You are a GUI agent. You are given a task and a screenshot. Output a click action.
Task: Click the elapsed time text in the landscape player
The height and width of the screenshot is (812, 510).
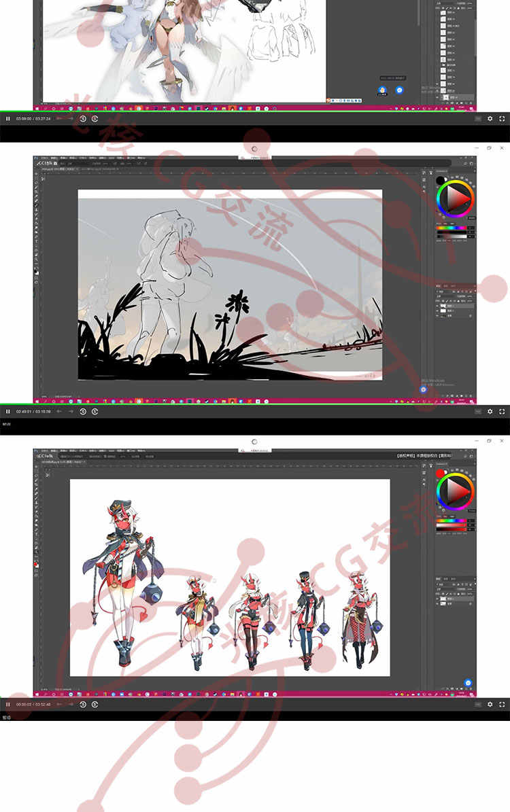[x=24, y=412]
